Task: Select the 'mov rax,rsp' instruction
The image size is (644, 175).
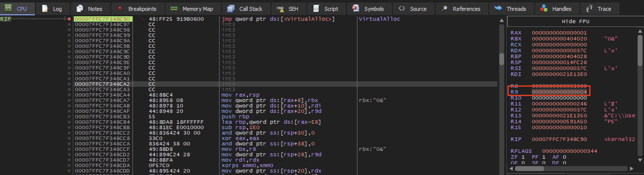Action: (x=240, y=95)
